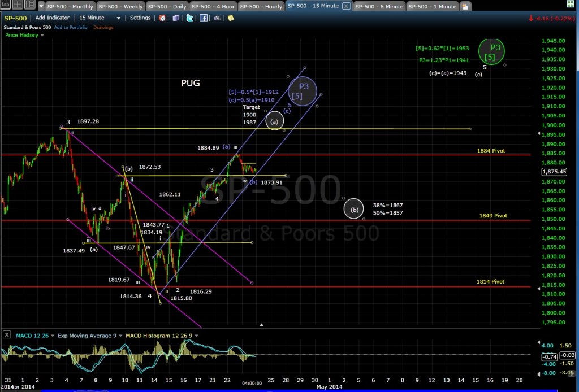Image resolution: width=579 pixels, height=392 pixels.
Task: Click the P3=1.23*P1=1941 text
Action: point(444,60)
